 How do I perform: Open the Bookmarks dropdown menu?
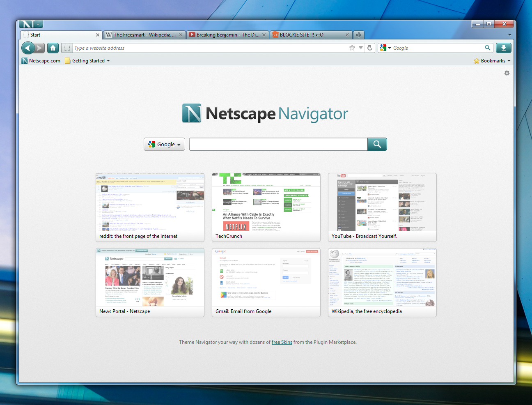pos(492,61)
